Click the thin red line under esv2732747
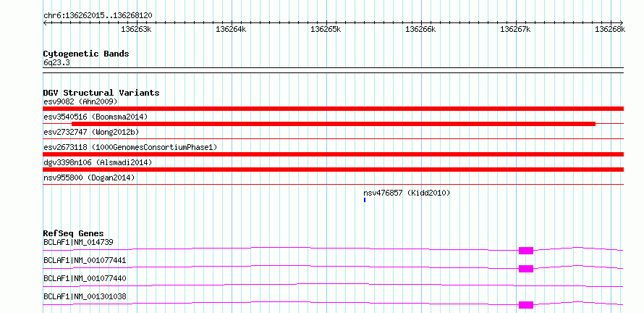The width and height of the screenshot is (644, 313). [x=334, y=139]
